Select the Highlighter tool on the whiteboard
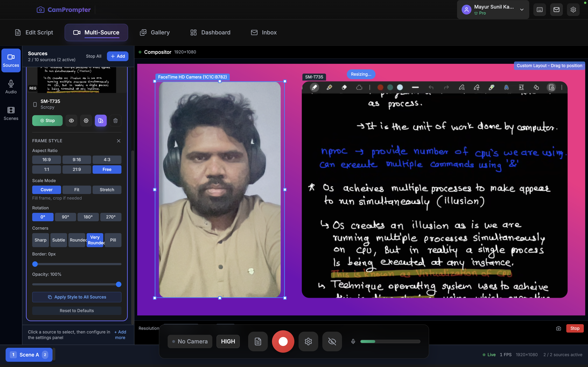Screen dimensions: 588x367 pos(330,87)
